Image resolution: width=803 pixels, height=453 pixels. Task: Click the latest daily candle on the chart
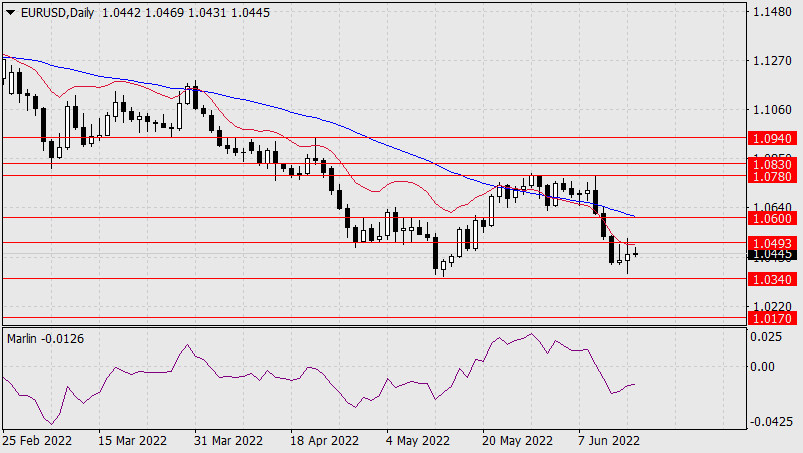point(636,252)
